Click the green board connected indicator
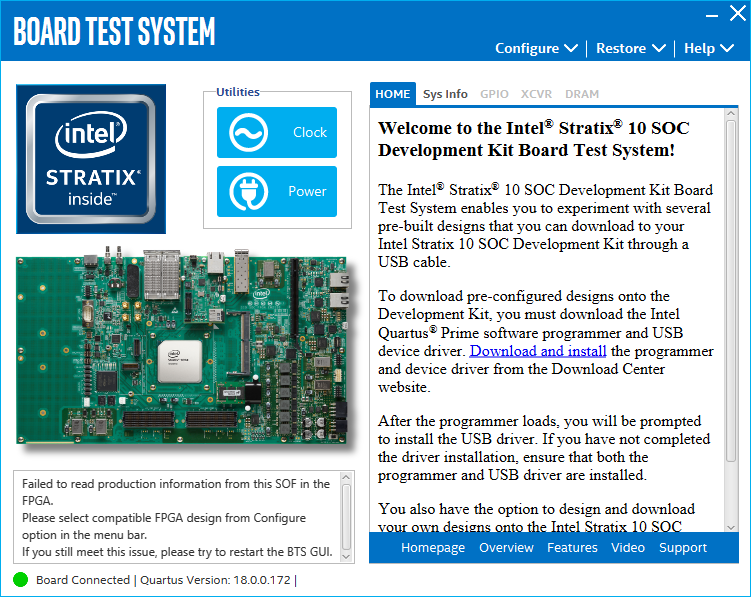751x597 pixels. point(21,580)
